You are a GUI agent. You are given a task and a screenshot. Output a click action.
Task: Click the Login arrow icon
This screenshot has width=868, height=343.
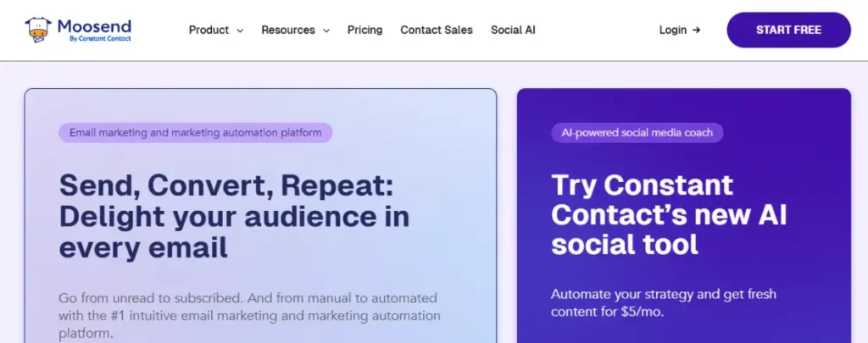(x=697, y=30)
